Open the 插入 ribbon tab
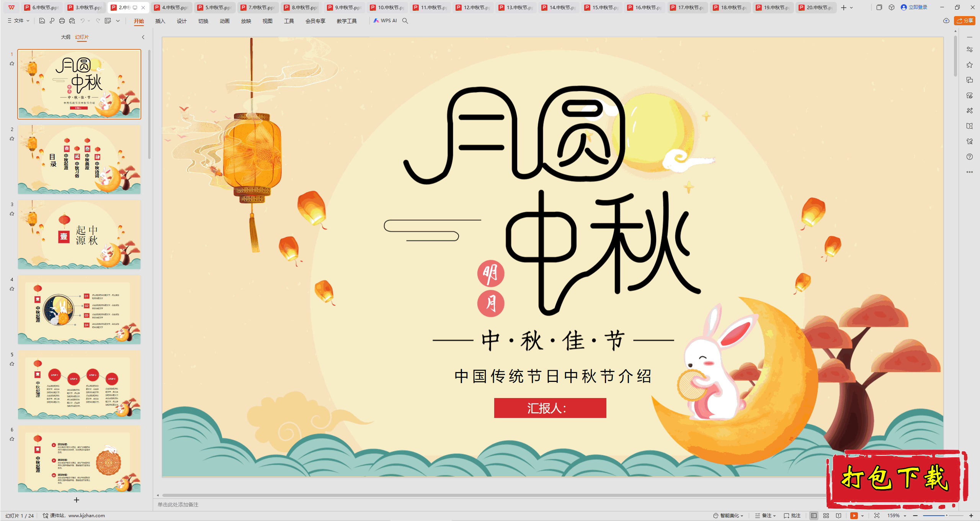The height and width of the screenshot is (521, 980). pos(160,21)
